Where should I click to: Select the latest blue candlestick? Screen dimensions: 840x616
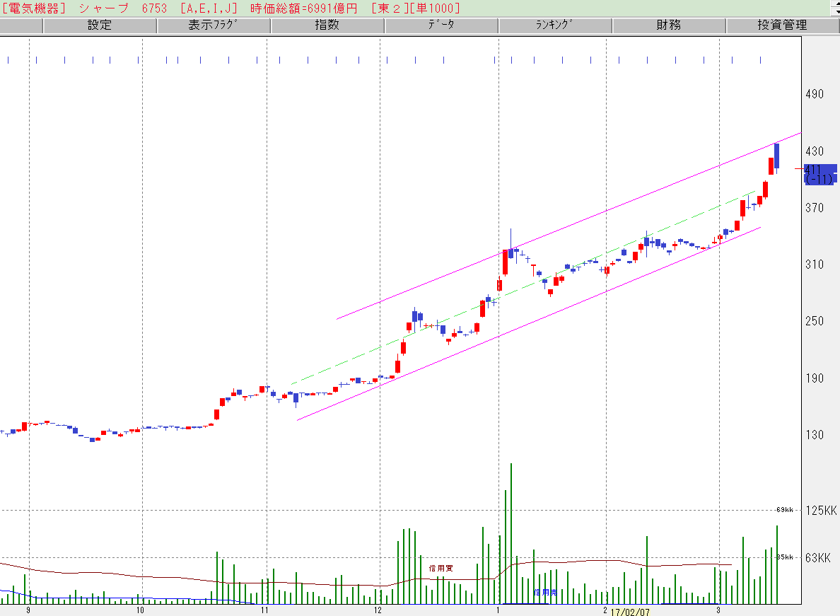click(776, 156)
